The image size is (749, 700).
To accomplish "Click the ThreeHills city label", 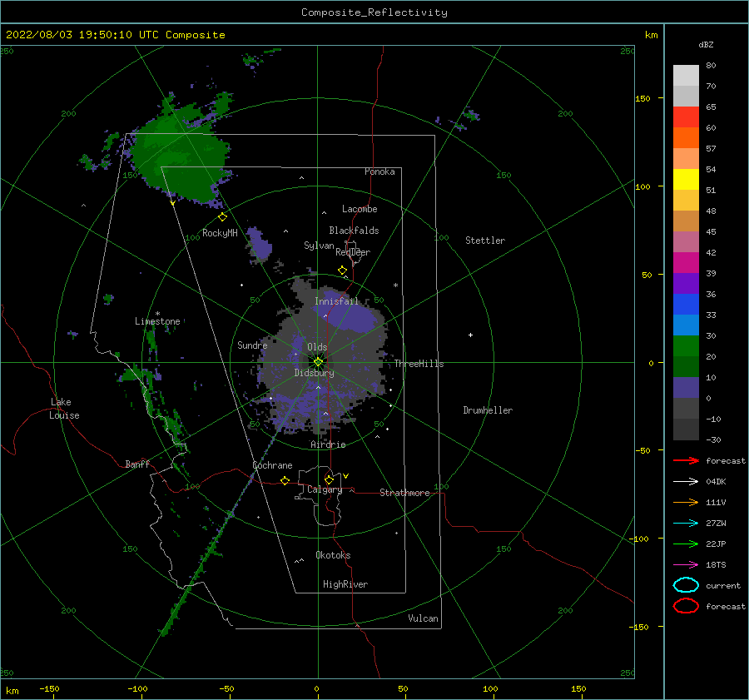I will click(419, 364).
